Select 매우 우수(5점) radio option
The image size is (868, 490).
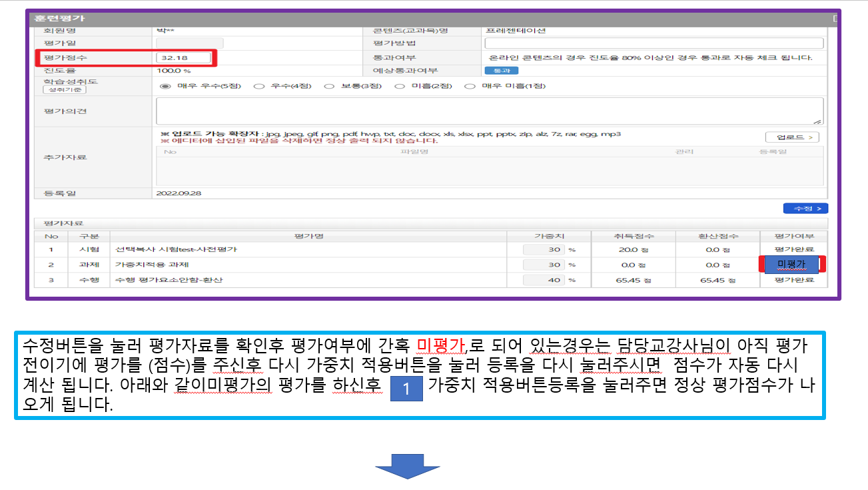[x=165, y=86]
